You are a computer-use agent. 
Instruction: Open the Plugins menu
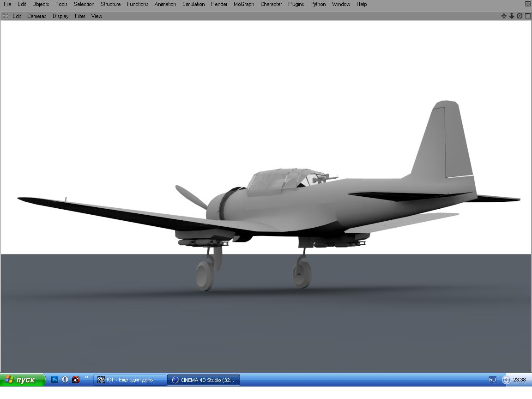296,4
